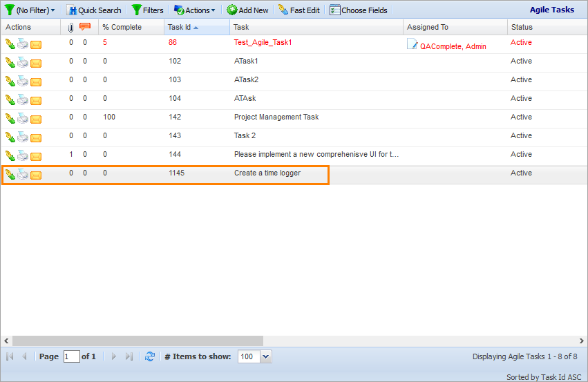The width and height of the screenshot is (588, 382).
Task: Click the Add New button
Action: (247, 10)
